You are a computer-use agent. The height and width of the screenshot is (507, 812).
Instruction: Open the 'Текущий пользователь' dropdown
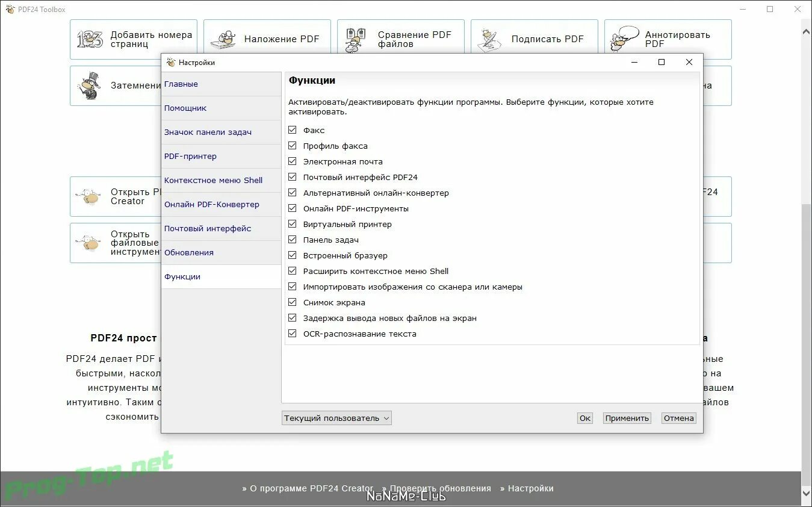(336, 418)
